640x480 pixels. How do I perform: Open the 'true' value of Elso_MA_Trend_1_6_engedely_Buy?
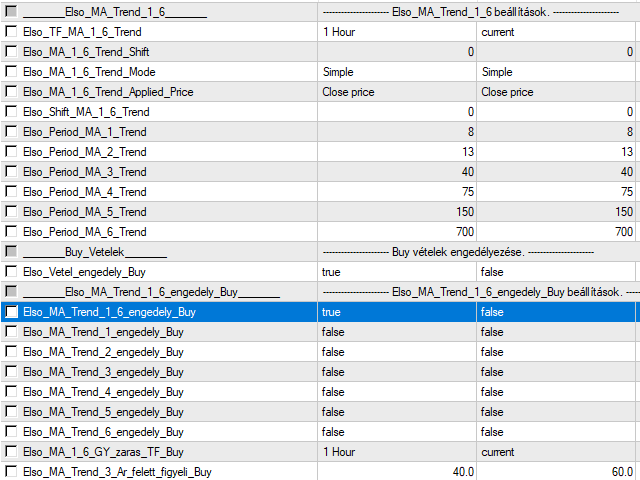pos(397,312)
